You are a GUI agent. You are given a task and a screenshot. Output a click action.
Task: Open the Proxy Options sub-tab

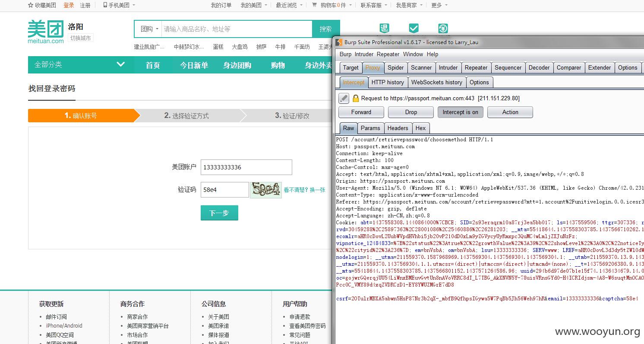(x=479, y=82)
